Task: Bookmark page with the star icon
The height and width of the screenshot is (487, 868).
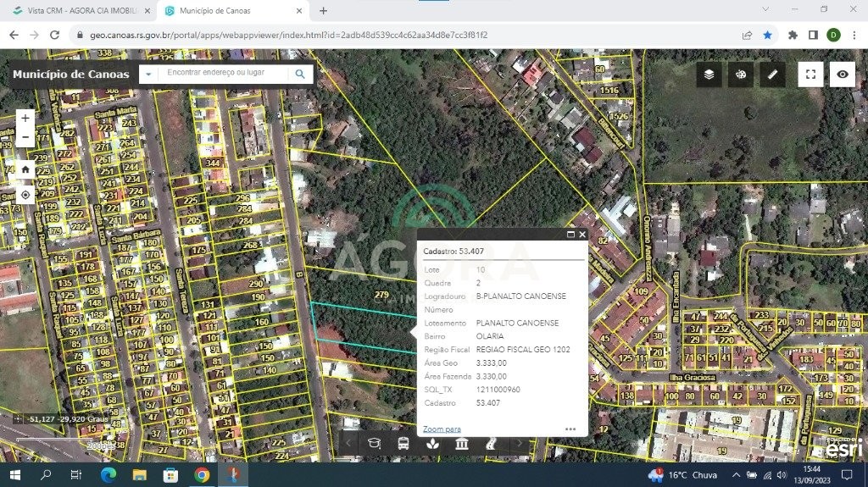Action: 767,35
